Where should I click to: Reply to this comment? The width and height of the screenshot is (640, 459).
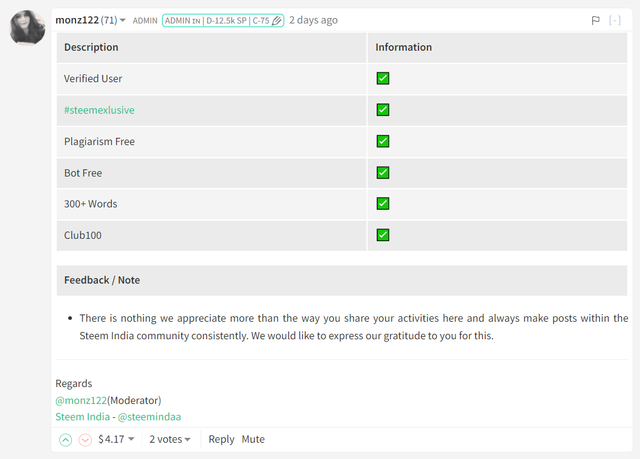tap(221, 439)
